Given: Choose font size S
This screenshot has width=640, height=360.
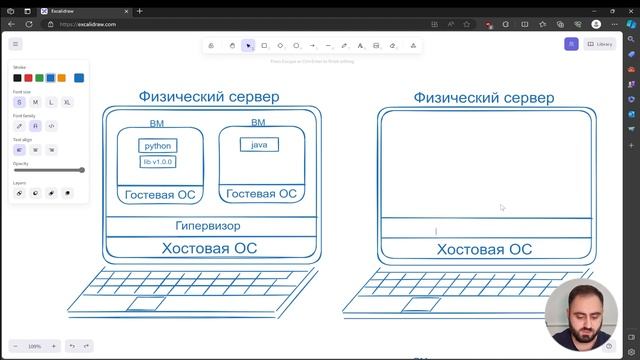Looking at the screenshot, I should click(19, 102).
